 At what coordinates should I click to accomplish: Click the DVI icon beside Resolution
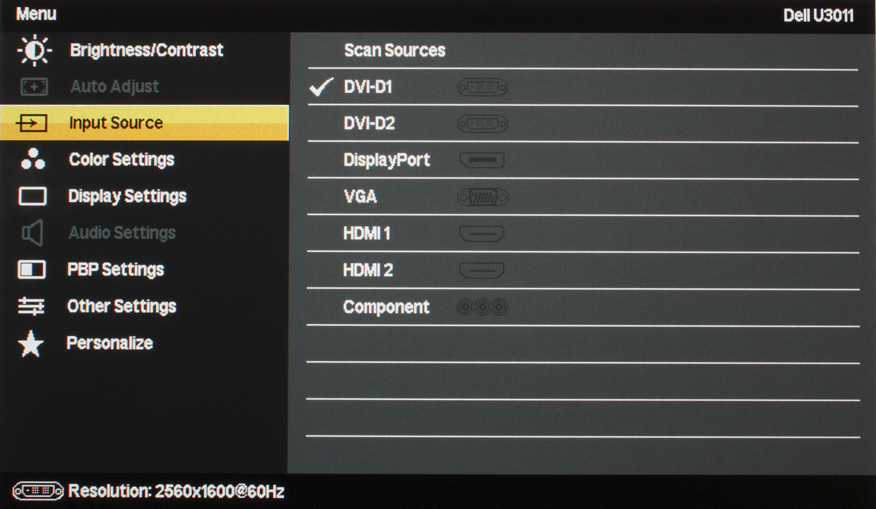(x=38, y=491)
